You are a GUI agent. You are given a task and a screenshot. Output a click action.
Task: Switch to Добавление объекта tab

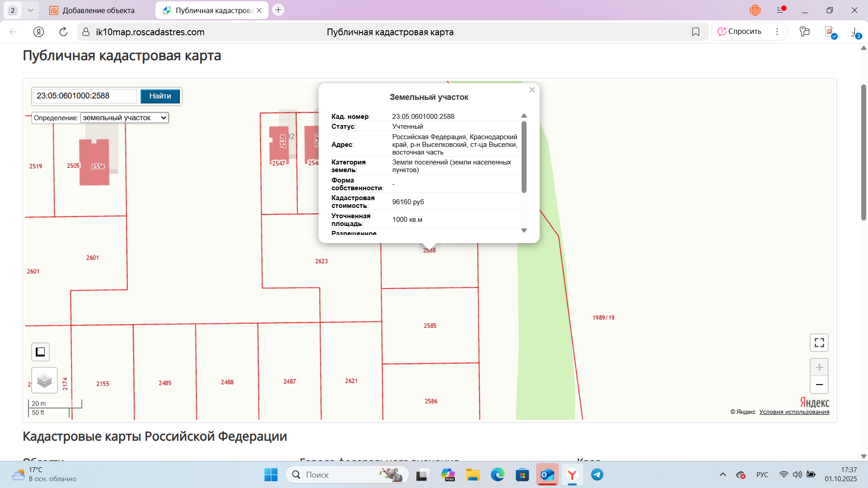click(x=98, y=10)
